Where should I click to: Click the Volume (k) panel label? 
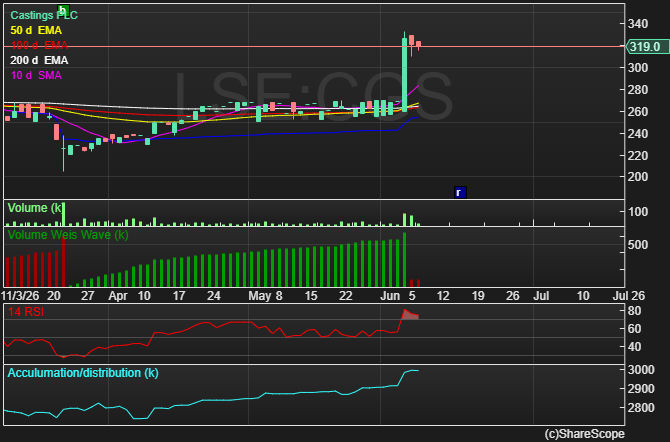pos(35,208)
